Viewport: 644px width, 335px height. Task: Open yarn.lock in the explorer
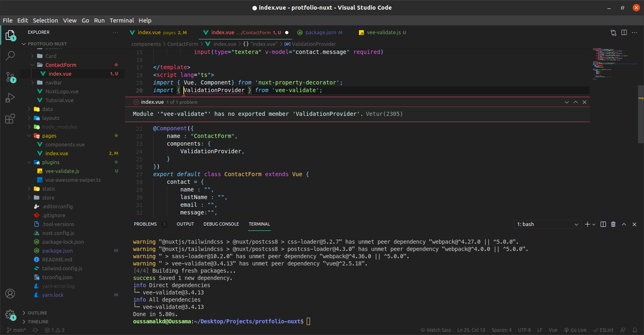coord(53,295)
